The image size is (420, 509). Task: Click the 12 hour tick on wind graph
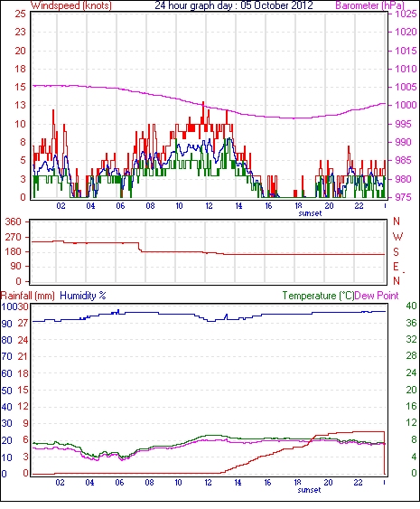209,206
